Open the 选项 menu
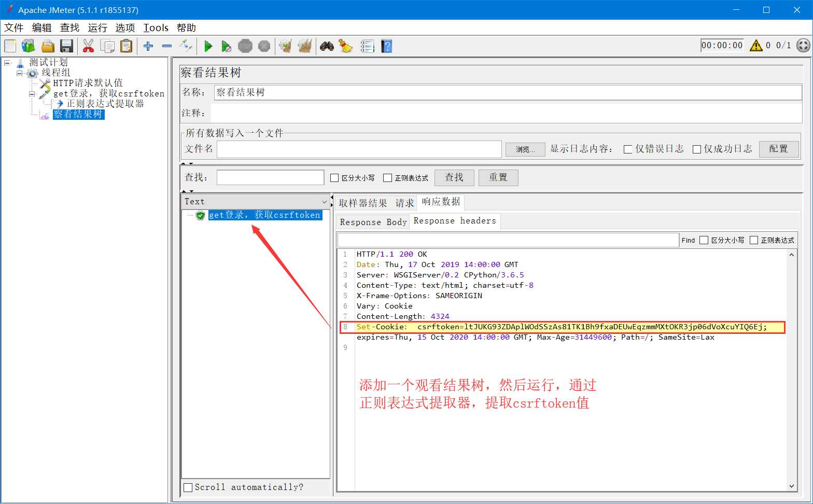 (x=125, y=27)
